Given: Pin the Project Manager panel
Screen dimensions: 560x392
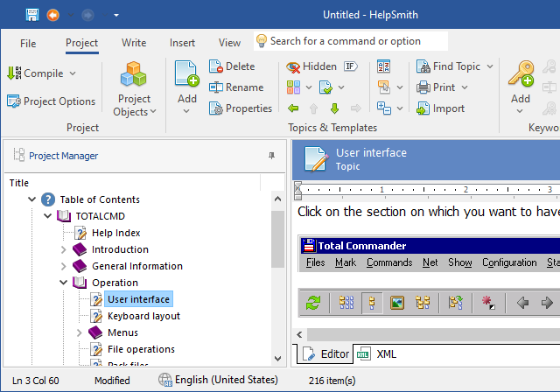Looking at the screenshot, I should tap(271, 156).
